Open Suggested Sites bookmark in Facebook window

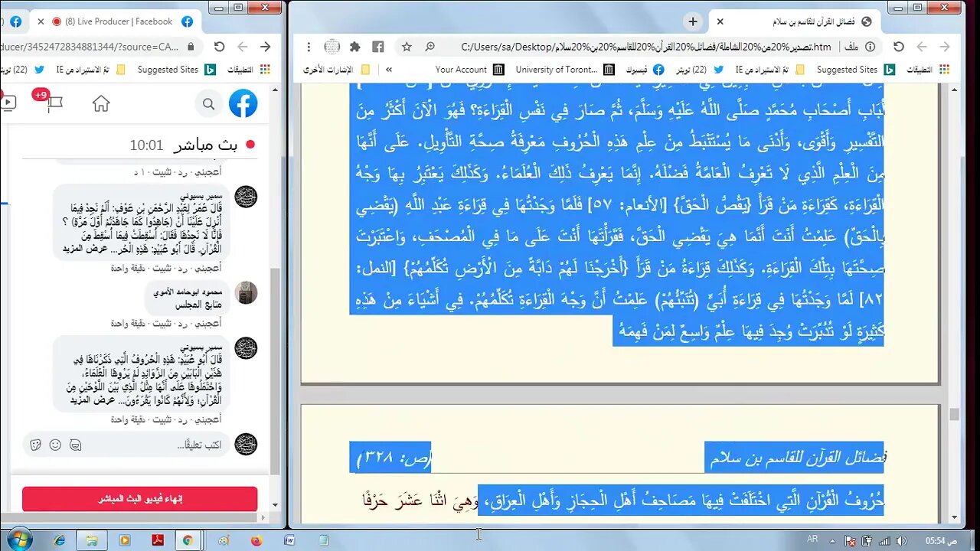coord(178,70)
